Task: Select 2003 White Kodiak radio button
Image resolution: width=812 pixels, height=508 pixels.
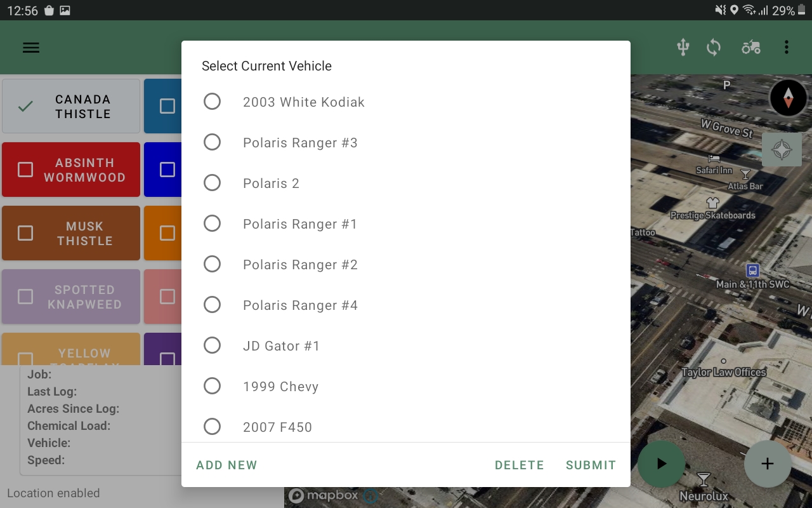Action: [x=212, y=102]
